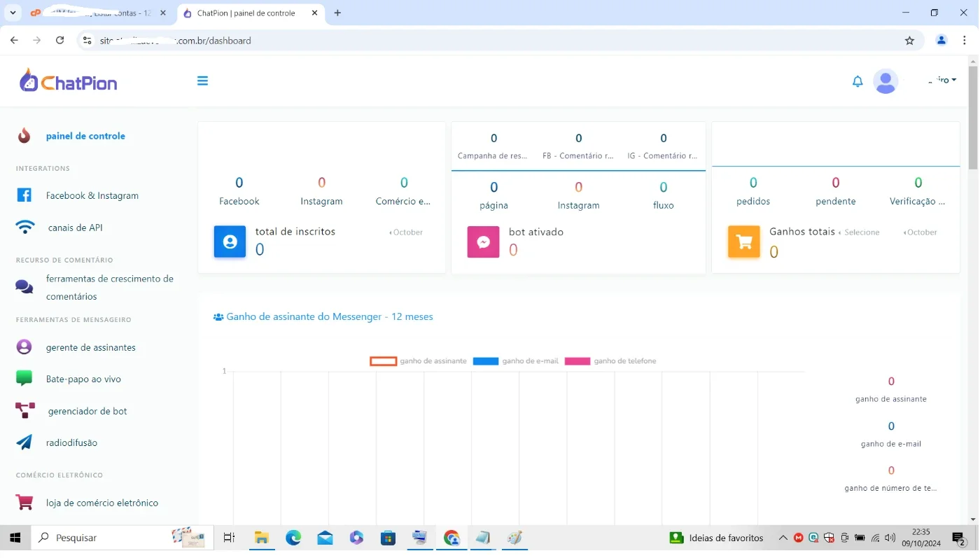Open ferramentas de crescimento de comentários

[x=110, y=288]
